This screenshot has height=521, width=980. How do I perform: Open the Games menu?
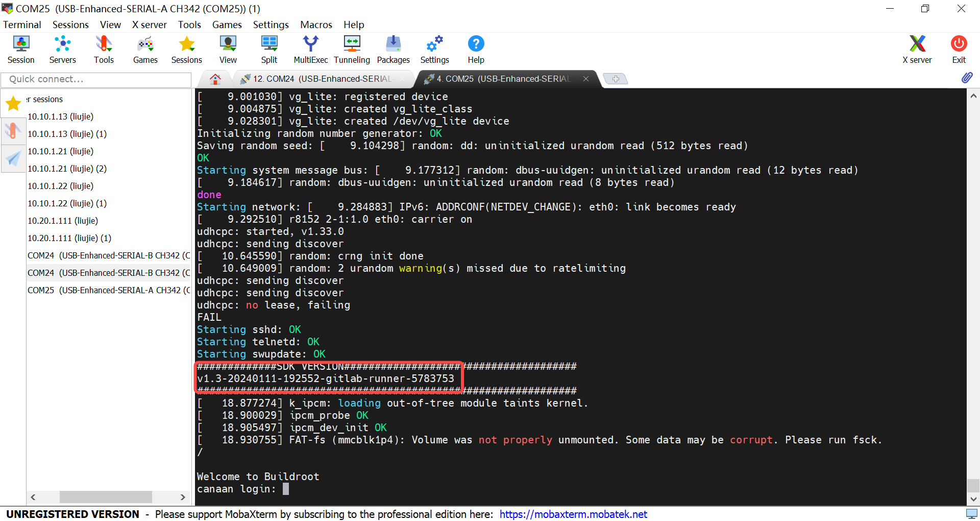click(227, 25)
